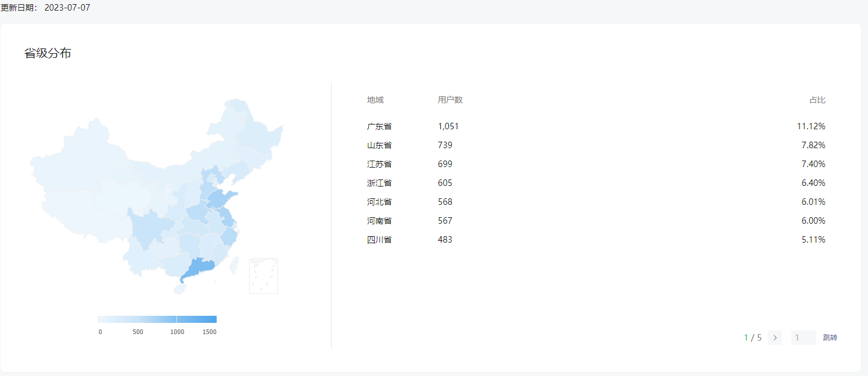868x376 pixels.
Task: Click user count 567
Action: coord(445,221)
